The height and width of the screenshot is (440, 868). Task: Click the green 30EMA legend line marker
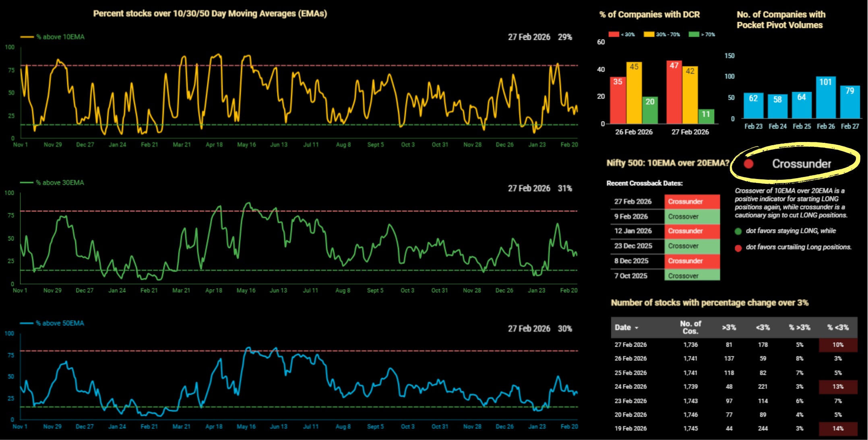point(27,183)
